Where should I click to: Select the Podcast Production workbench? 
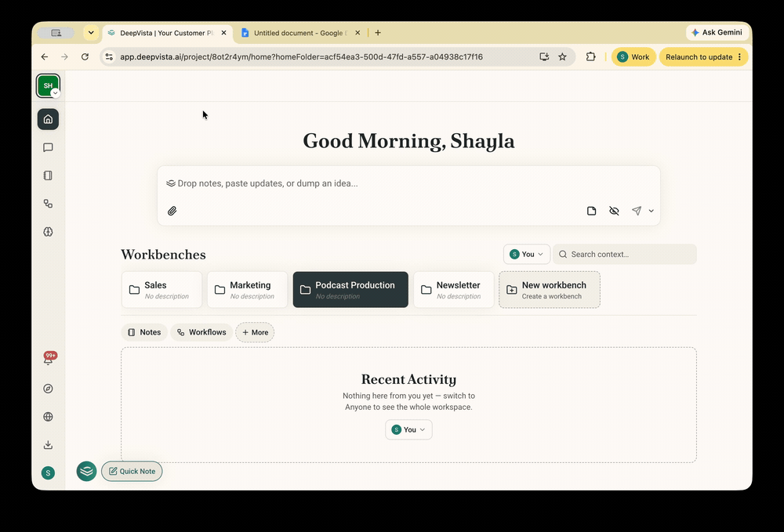pos(350,290)
